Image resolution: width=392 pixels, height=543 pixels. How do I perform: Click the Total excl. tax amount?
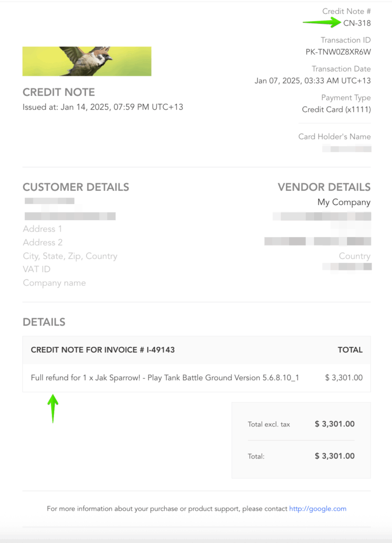334,424
